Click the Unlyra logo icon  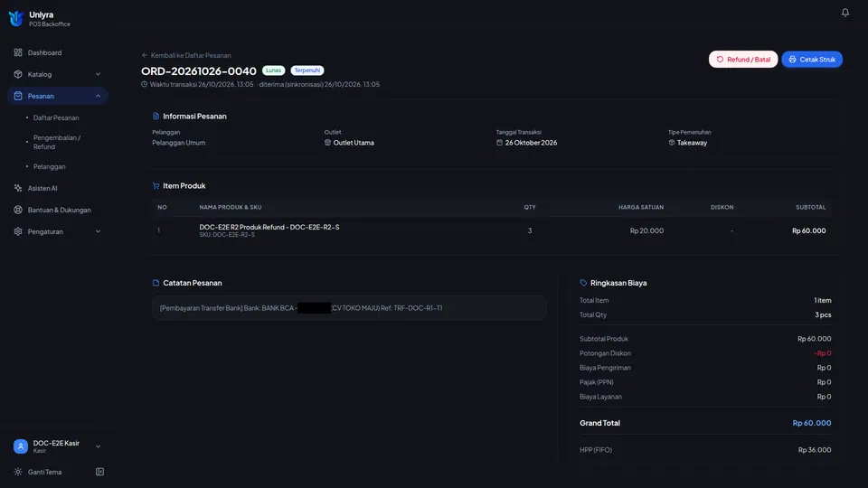click(x=16, y=18)
